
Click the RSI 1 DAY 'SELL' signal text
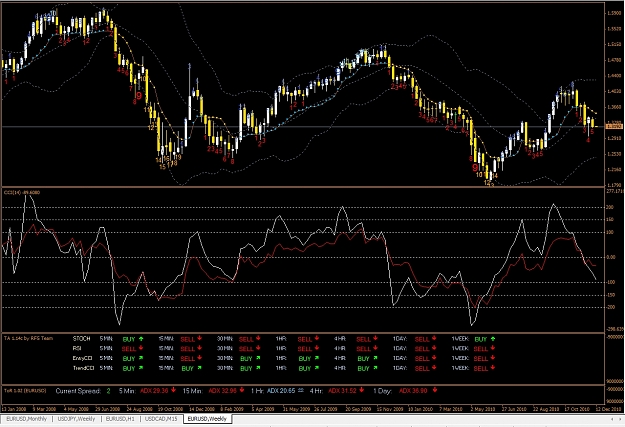tap(422, 349)
